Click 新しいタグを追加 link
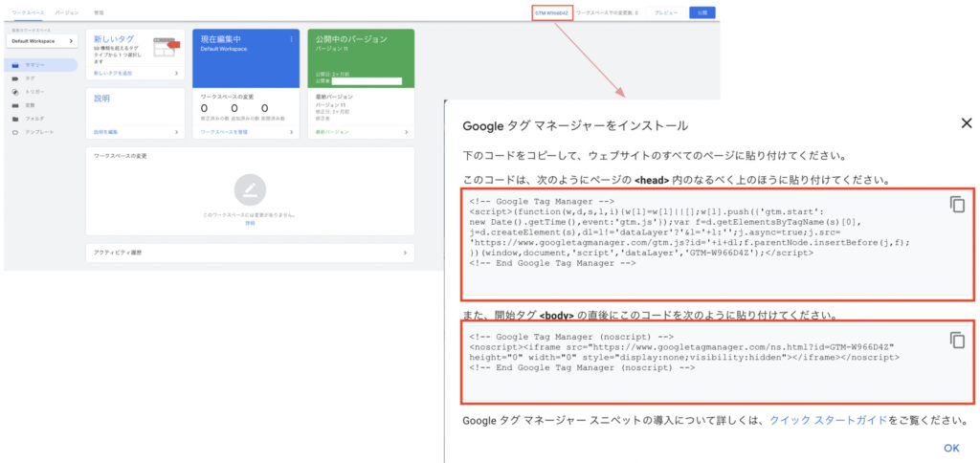The image size is (980, 463). [x=113, y=73]
